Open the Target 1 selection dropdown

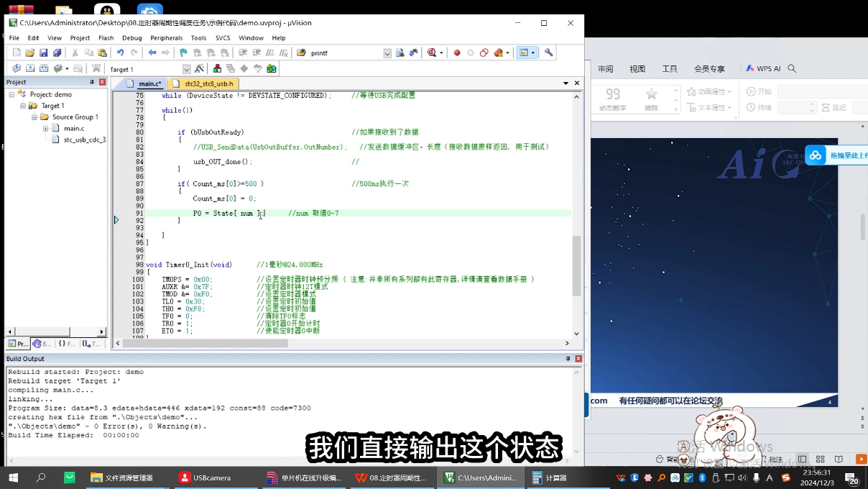click(187, 69)
